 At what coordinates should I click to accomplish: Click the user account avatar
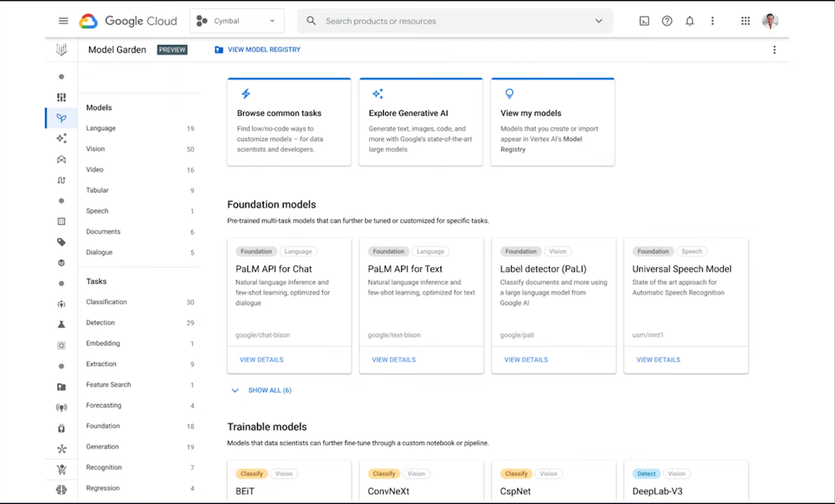770,21
